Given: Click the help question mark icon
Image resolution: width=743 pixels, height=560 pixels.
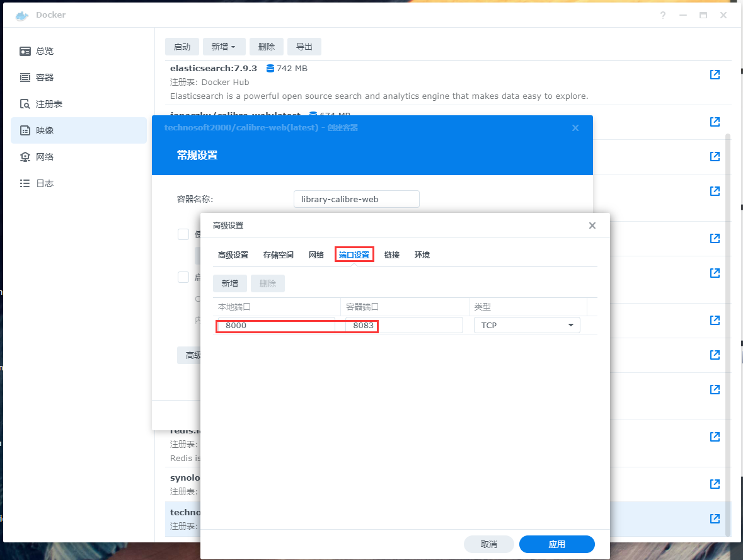Looking at the screenshot, I should coord(663,15).
